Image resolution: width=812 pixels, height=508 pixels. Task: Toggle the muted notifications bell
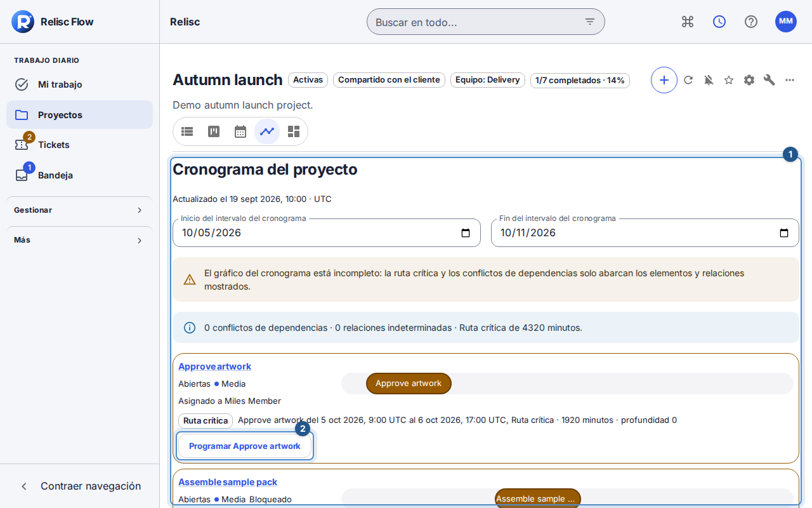pyautogui.click(x=709, y=80)
